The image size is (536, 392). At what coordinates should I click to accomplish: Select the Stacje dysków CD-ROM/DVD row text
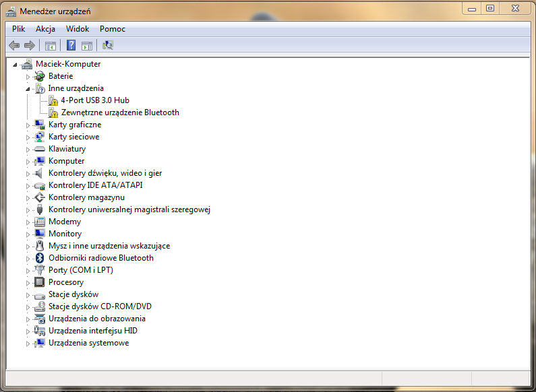100,306
